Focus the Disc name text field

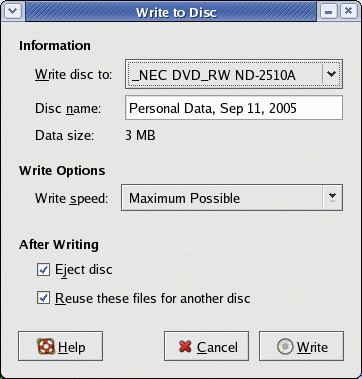(x=234, y=108)
